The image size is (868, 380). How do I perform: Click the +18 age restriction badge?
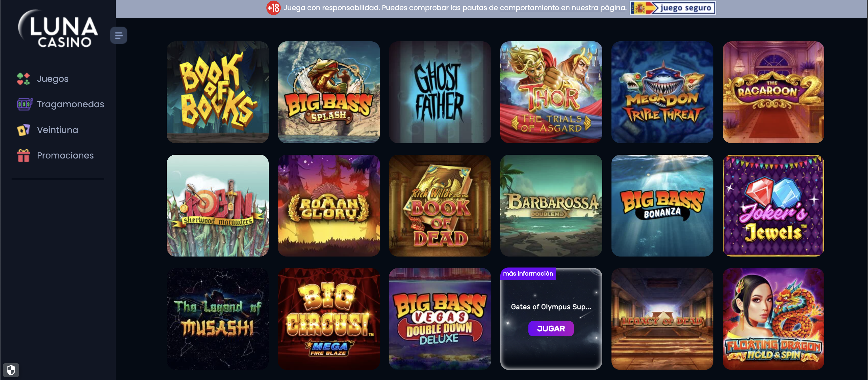coord(273,8)
